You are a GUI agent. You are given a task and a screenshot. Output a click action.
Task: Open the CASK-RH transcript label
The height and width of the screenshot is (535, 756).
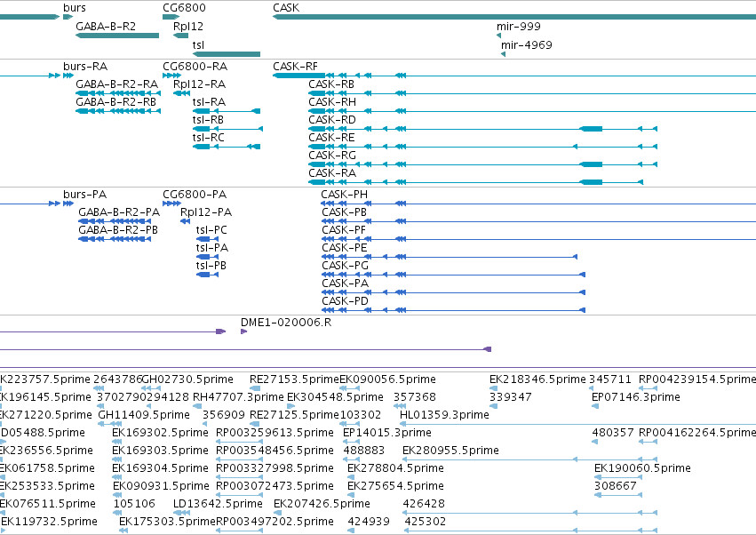[x=332, y=102]
